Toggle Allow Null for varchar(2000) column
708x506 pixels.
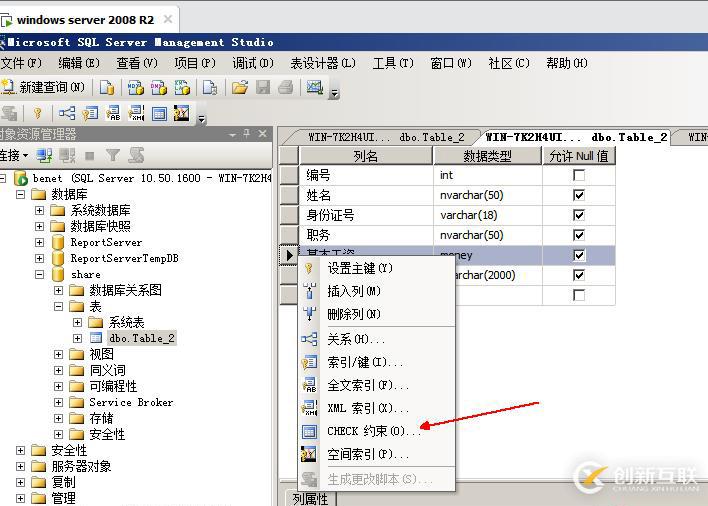[x=578, y=275]
